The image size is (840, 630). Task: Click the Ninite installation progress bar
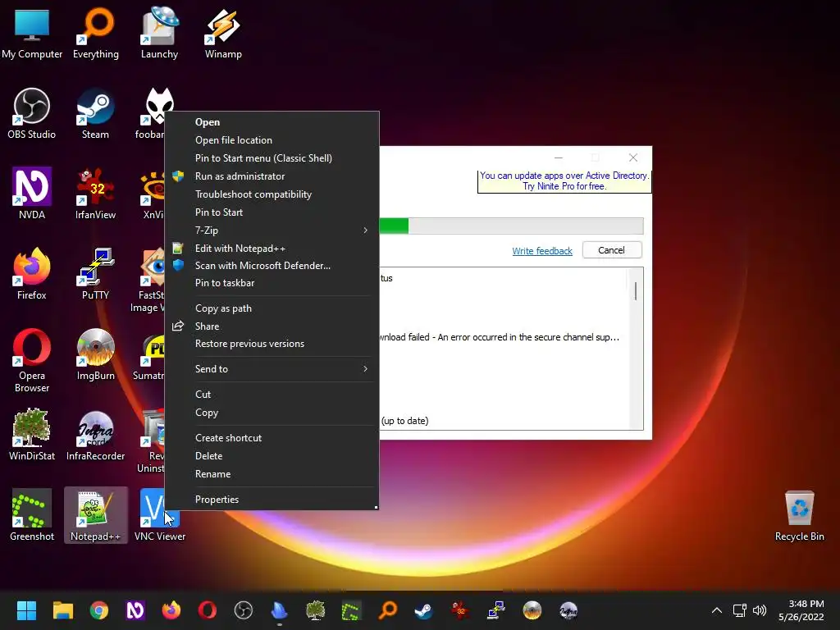point(511,226)
